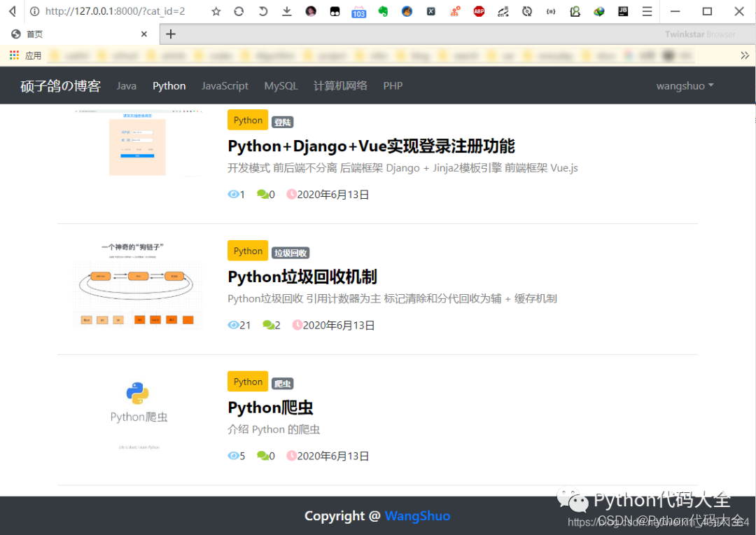The width and height of the screenshot is (756, 535).
Task: Open the Evernote elephant extension
Action: coord(383,11)
